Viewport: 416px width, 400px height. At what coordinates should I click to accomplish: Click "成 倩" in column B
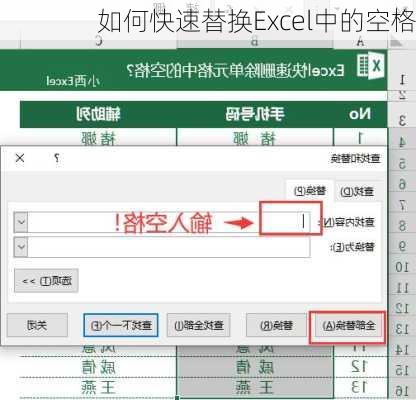(255, 367)
